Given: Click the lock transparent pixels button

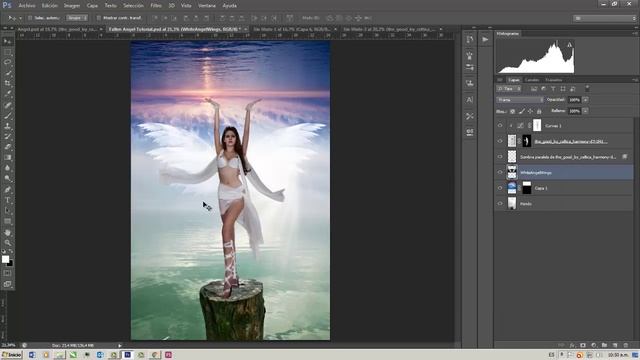Looking at the screenshot, I should coord(513,111).
